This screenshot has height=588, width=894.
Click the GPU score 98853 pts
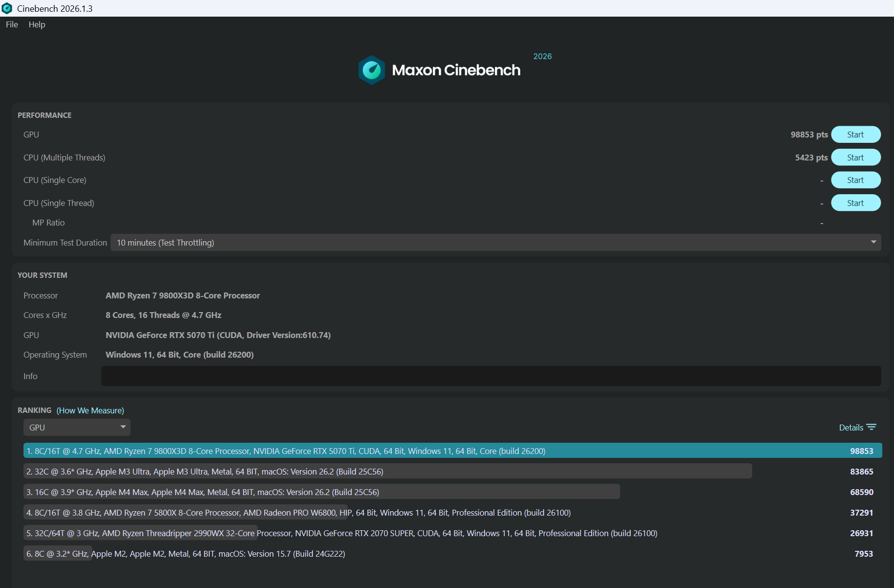809,135
